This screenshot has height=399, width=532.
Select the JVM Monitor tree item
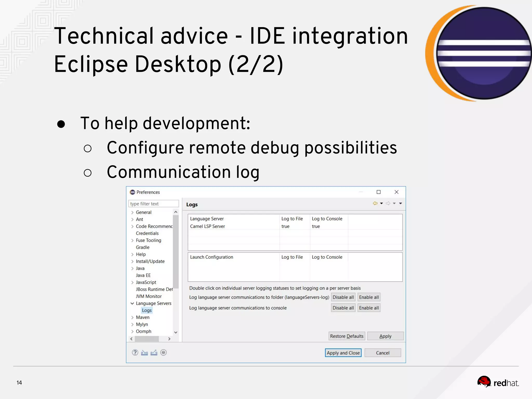[149, 296]
